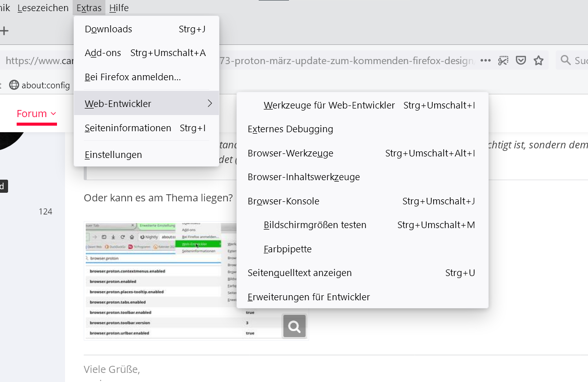Save page to Pocket icon
This screenshot has height=382, width=588.
(x=520, y=61)
